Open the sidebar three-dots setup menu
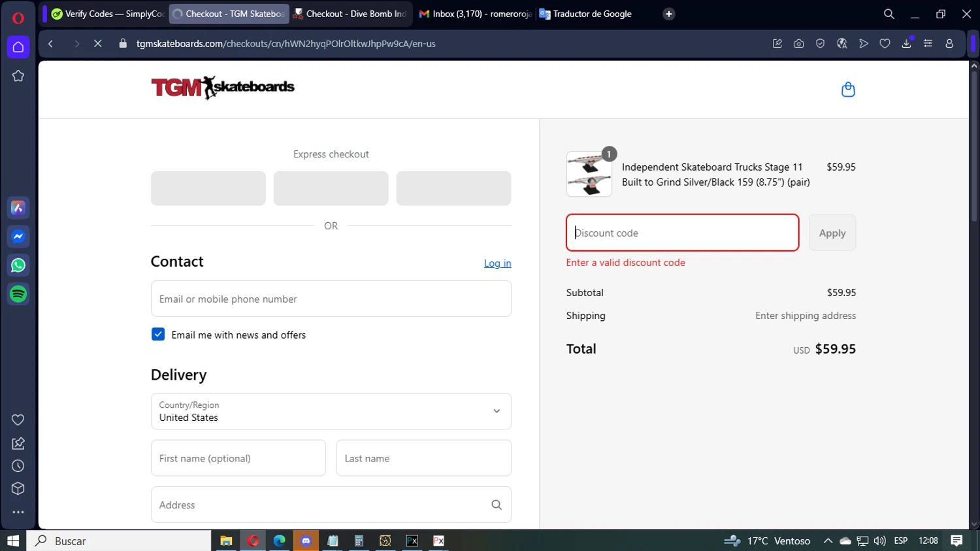 tap(18, 512)
